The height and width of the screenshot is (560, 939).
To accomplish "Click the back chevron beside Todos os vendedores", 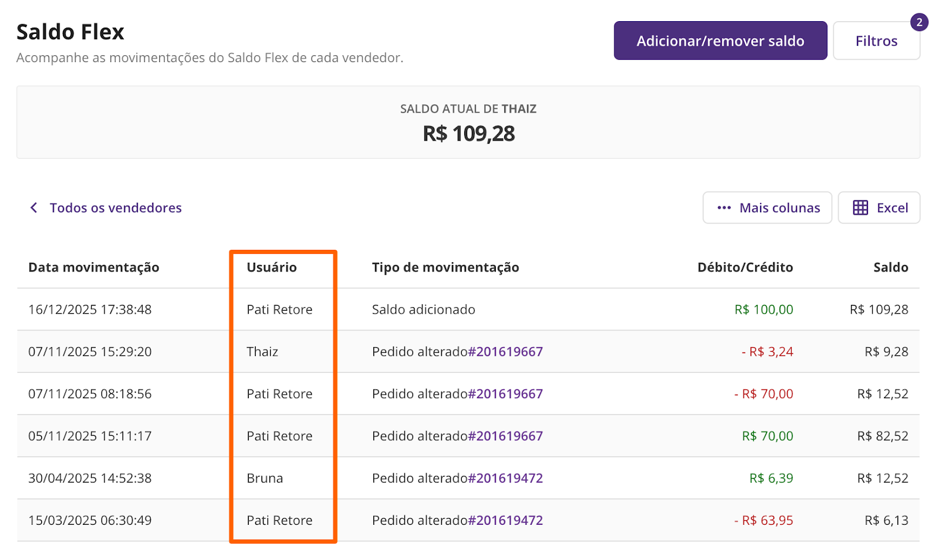I will click(x=34, y=208).
